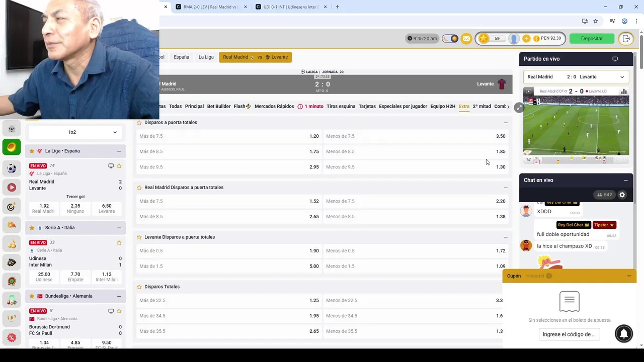The height and width of the screenshot is (362, 644).
Task: Favorite the Borussia Dortmund match star
Action: click(x=119, y=311)
